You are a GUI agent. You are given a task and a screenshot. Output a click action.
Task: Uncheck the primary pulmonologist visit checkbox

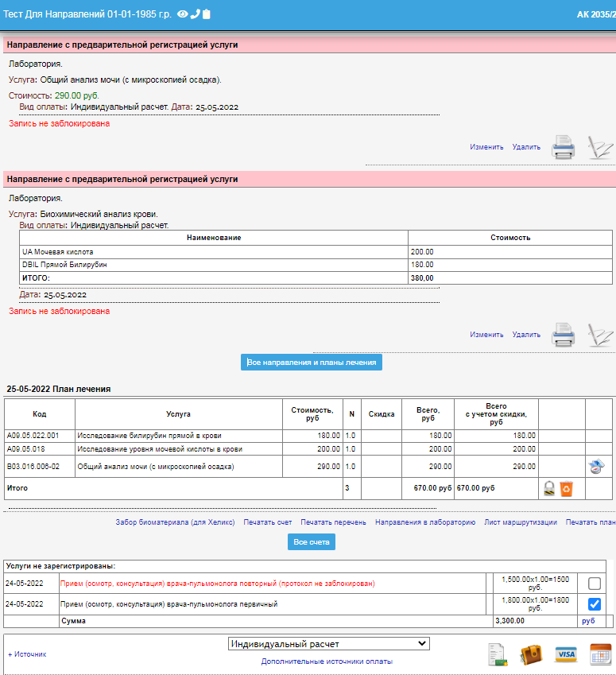[x=595, y=604]
